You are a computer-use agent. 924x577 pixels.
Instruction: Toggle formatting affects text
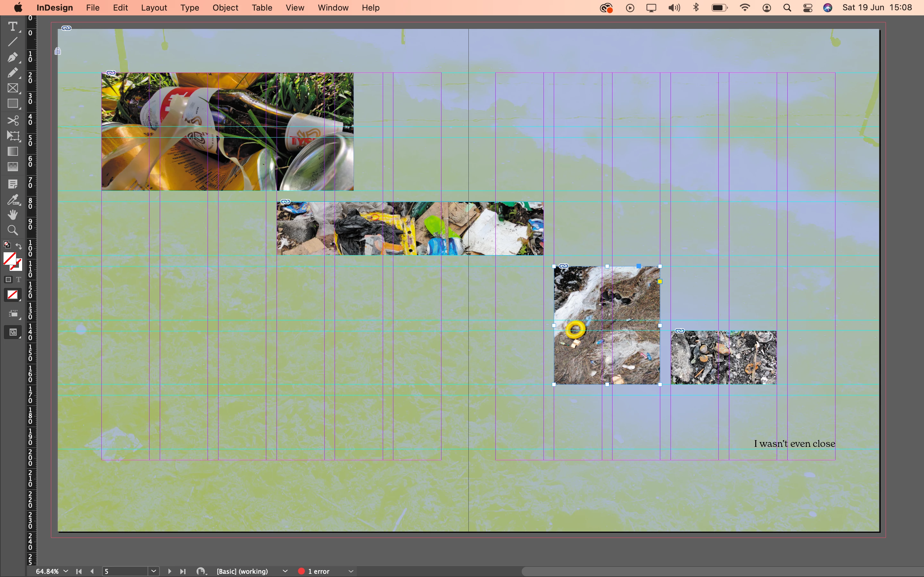18,280
